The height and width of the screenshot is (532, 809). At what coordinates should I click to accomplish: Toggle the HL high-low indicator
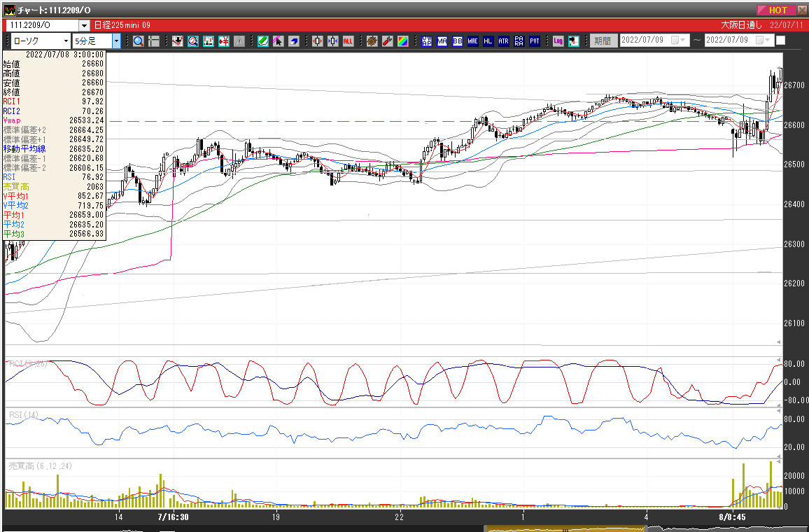[x=488, y=41]
